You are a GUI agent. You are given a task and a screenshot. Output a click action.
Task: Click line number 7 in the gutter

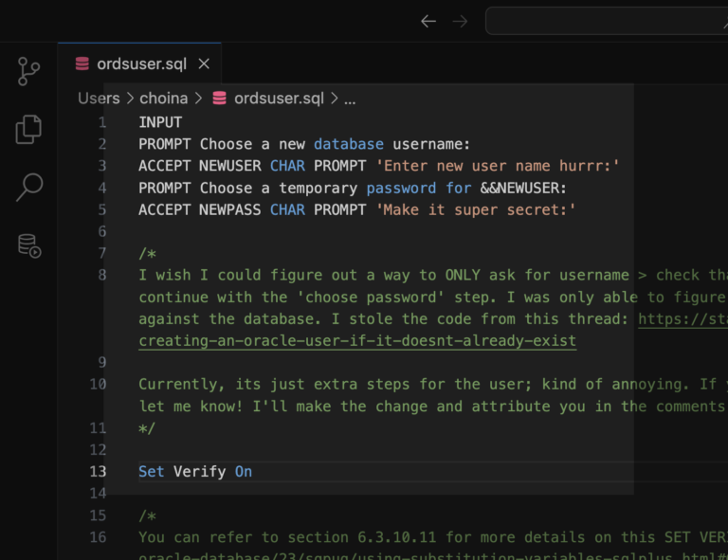pyautogui.click(x=102, y=253)
